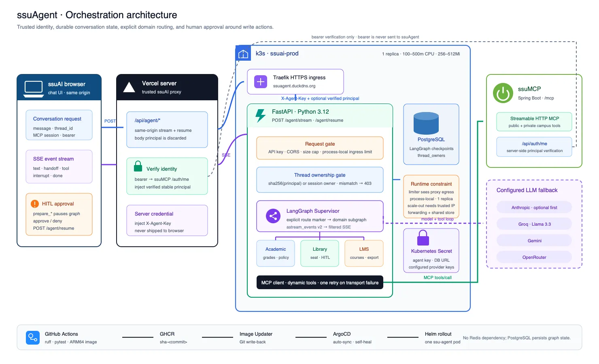Click the green lock in Verify identity

tap(138, 166)
